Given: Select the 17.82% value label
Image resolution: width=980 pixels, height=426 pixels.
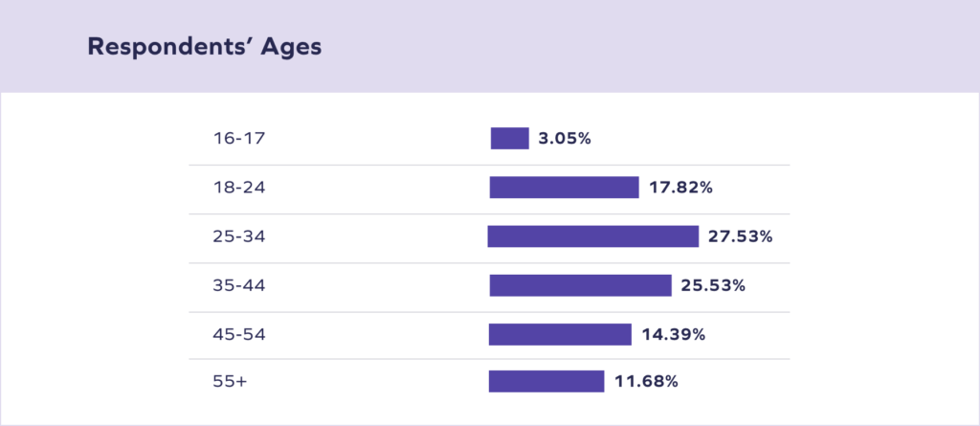Looking at the screenshot, I should pos(679,188).
